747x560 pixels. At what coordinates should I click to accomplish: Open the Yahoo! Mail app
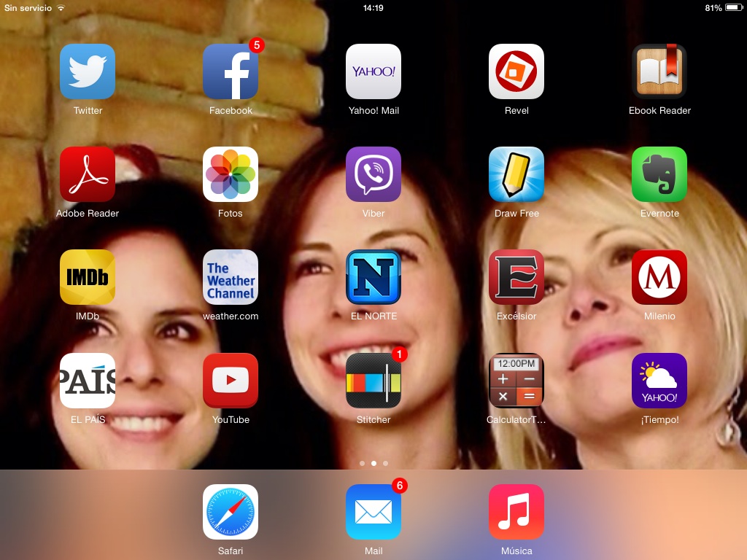[x=373, y=71]
